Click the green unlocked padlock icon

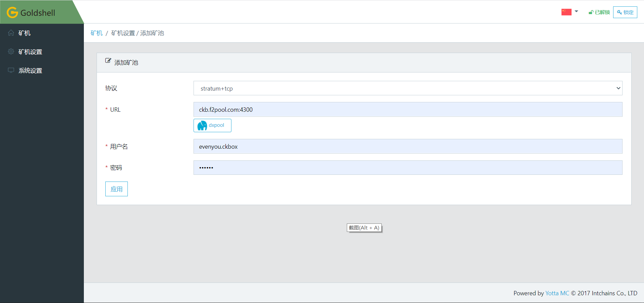591,12
